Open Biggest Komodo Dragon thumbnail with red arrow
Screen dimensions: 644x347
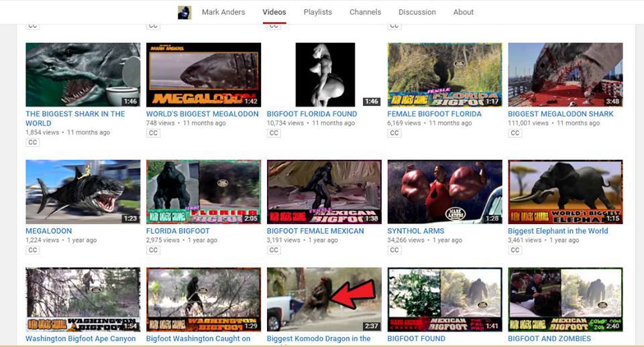pos(324,299)
